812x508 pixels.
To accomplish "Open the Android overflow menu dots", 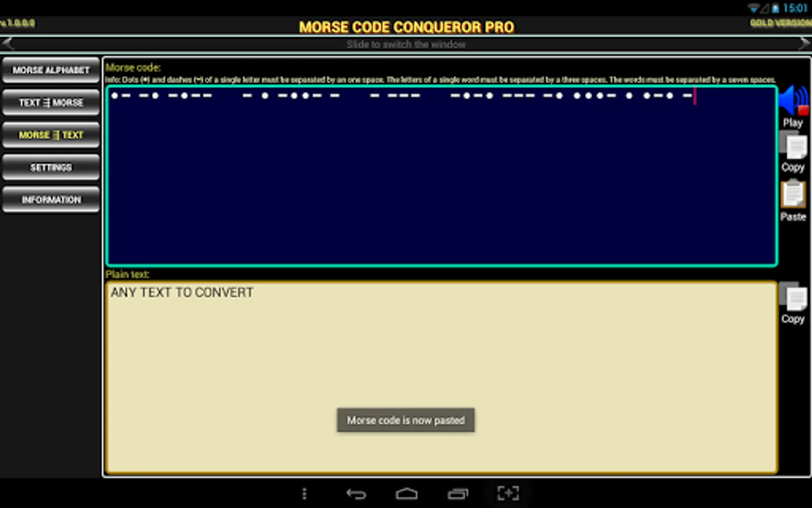I will tap(304, 494).
